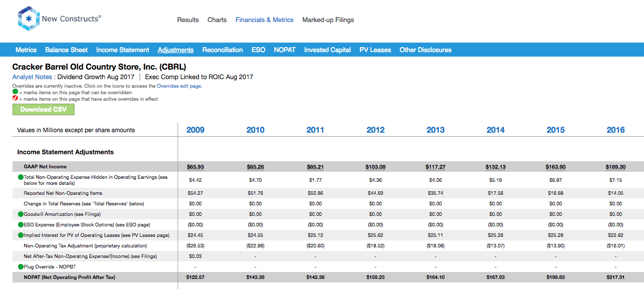
Task: Click green override dot for ESO Expense
Action: coord(21,225)
